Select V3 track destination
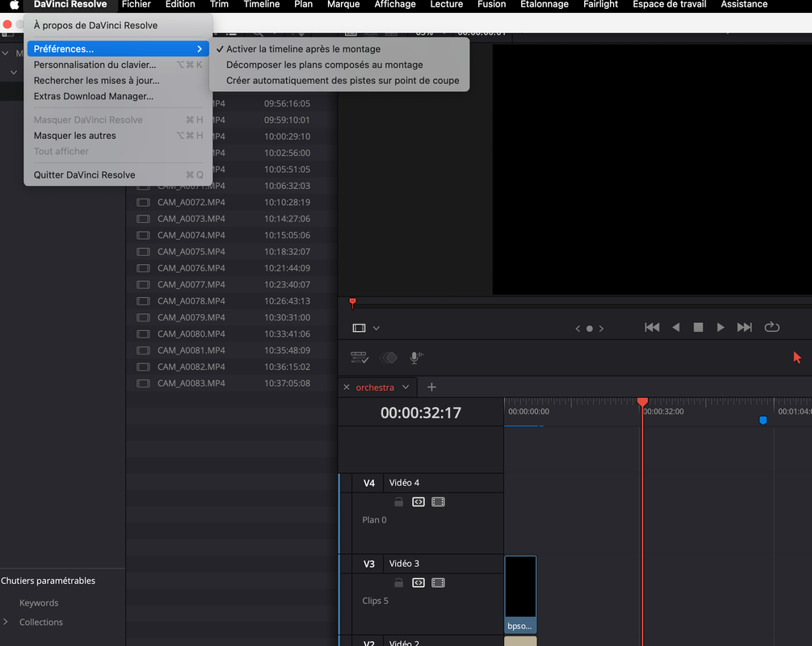 coord(368,564)
